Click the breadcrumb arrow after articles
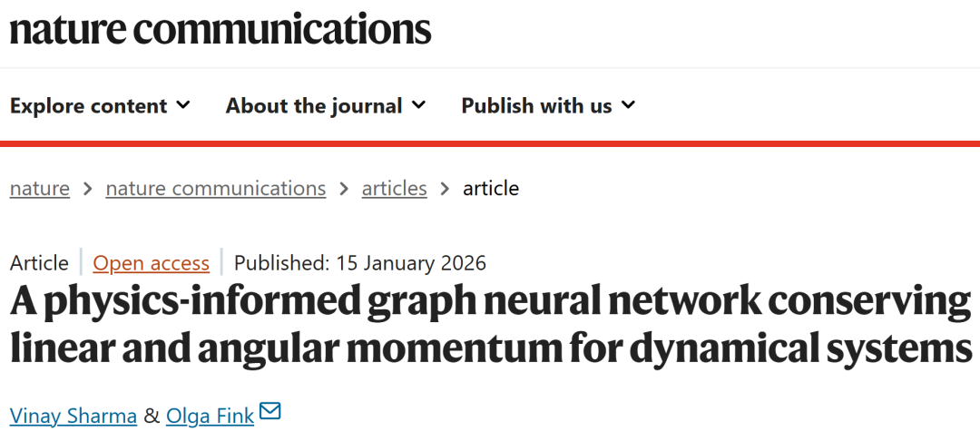 445,189
